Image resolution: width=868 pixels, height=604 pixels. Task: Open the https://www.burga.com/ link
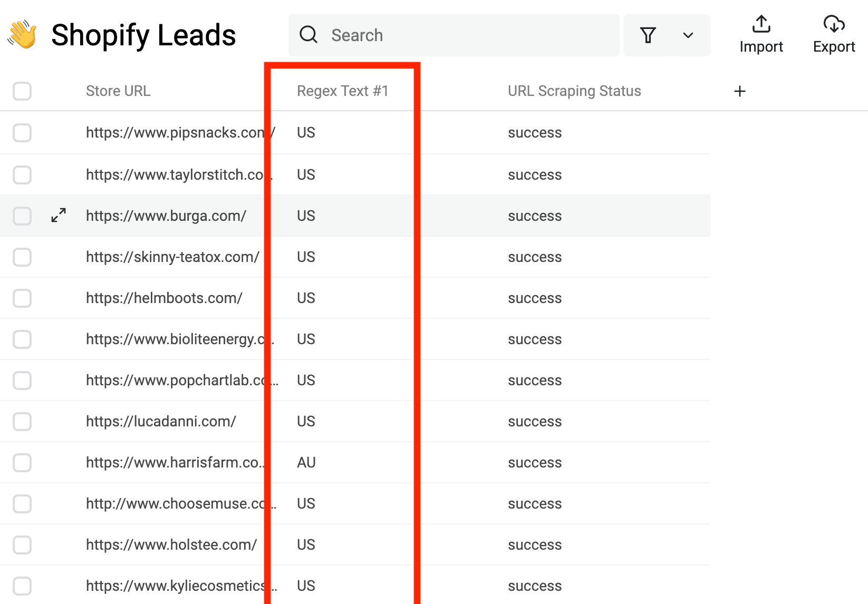click(x=166, y=216)
